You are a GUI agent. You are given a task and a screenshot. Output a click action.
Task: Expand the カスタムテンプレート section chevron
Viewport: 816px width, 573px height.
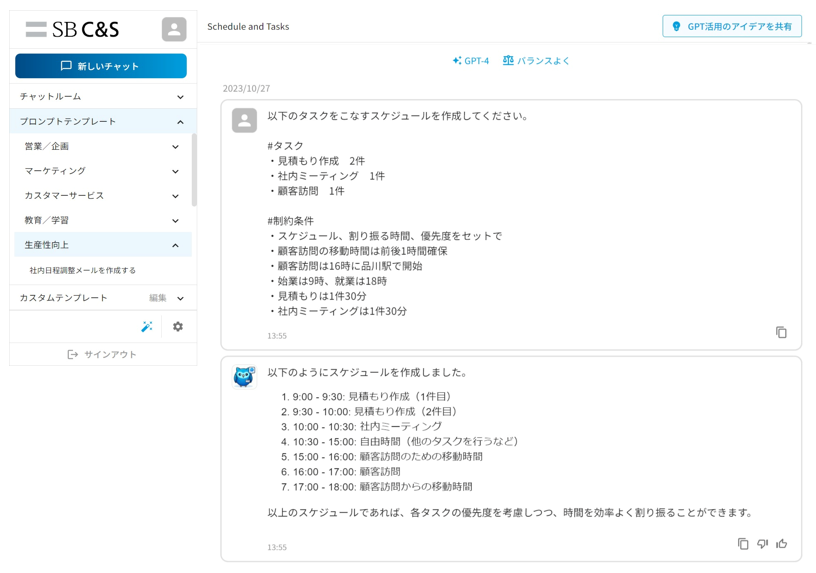click(x=180, y=298)
